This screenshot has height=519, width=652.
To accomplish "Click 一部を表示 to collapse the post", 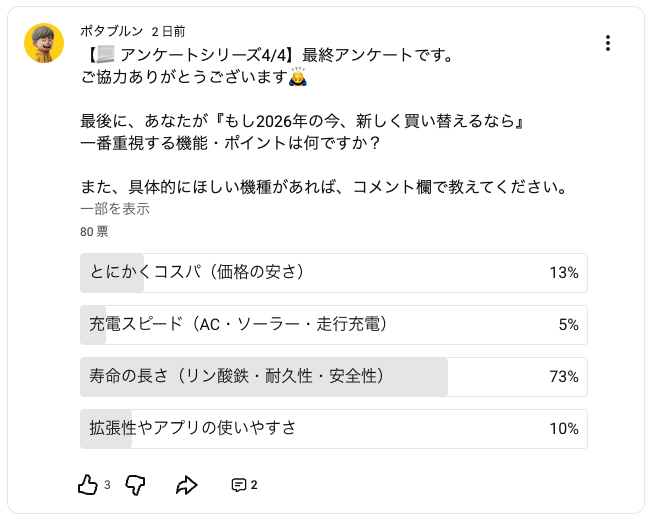I will click(x=115, y=209).
